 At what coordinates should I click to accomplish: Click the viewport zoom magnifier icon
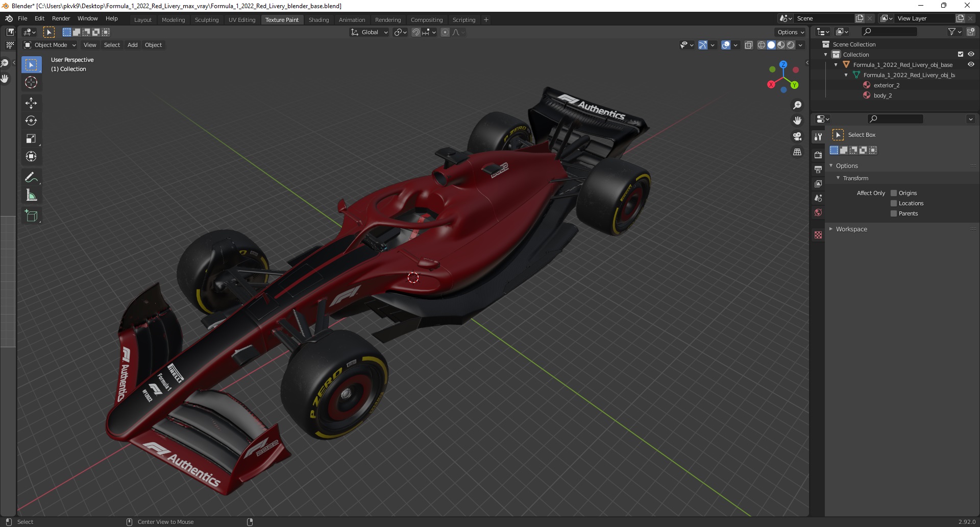[x=797, y=105]
